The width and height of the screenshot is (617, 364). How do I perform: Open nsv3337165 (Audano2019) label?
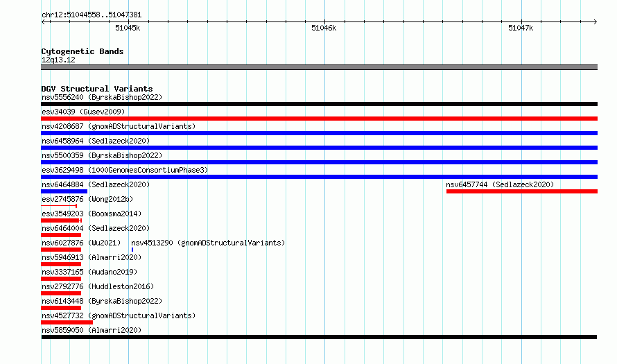[x=89, y=272]
